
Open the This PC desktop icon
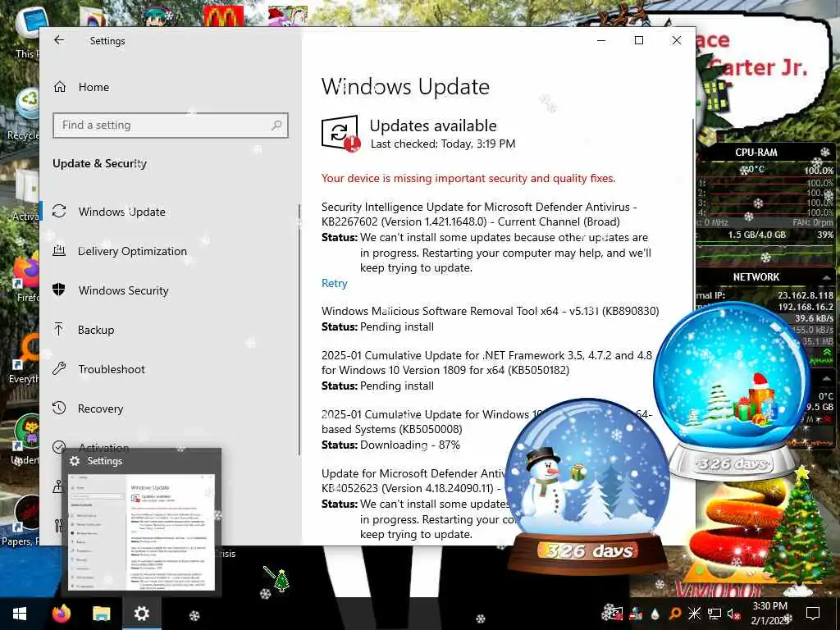coord(28,32)
